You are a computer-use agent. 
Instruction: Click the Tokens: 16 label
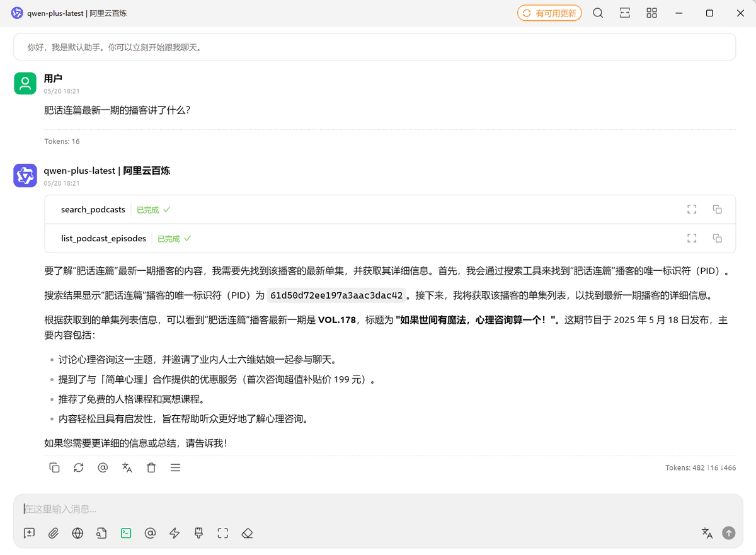(x=62, y=141)
